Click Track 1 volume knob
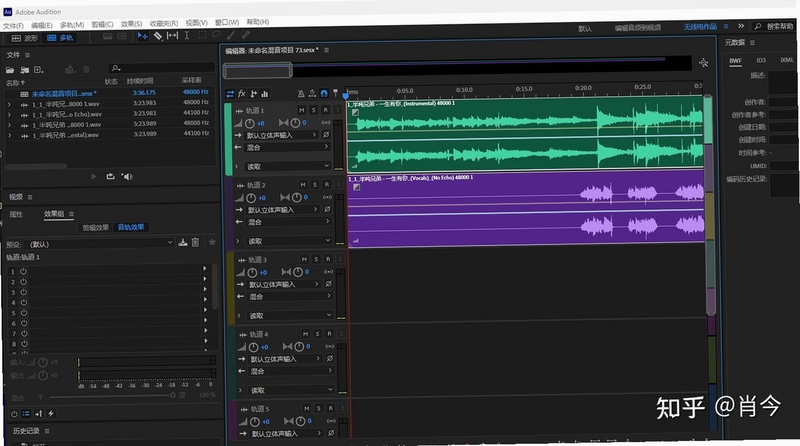800x446 pixels. [x=249, y=123]
